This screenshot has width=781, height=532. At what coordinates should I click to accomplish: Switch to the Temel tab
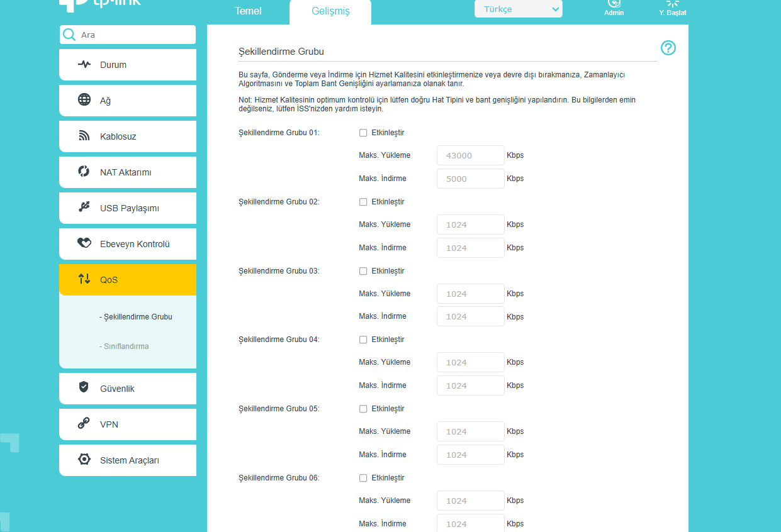click(x=248, y=11)
